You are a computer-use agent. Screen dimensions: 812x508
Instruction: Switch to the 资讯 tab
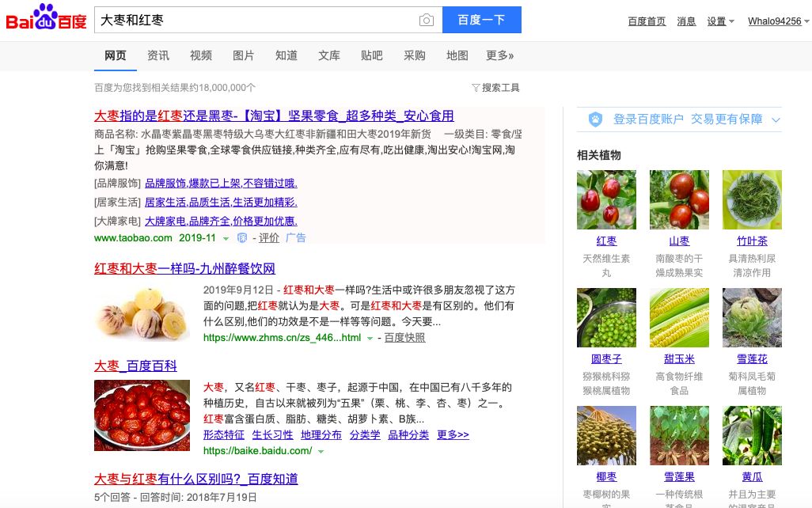pyautogui.click(x=158, y=55)
